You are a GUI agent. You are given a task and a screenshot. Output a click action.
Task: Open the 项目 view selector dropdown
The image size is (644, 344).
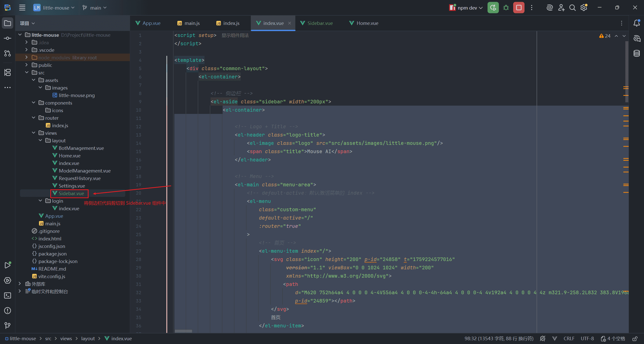27,23
